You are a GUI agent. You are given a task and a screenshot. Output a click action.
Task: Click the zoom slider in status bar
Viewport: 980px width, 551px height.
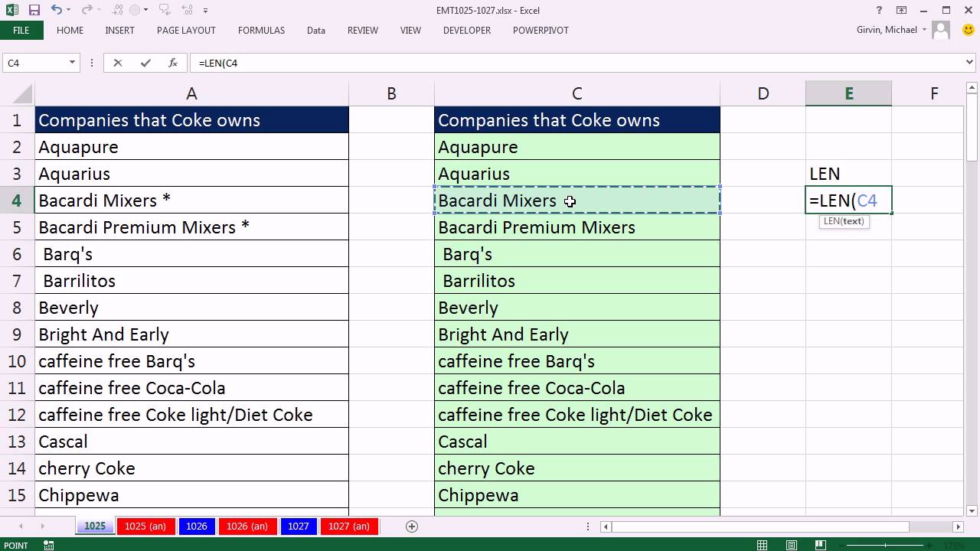(x=884, y=546)
